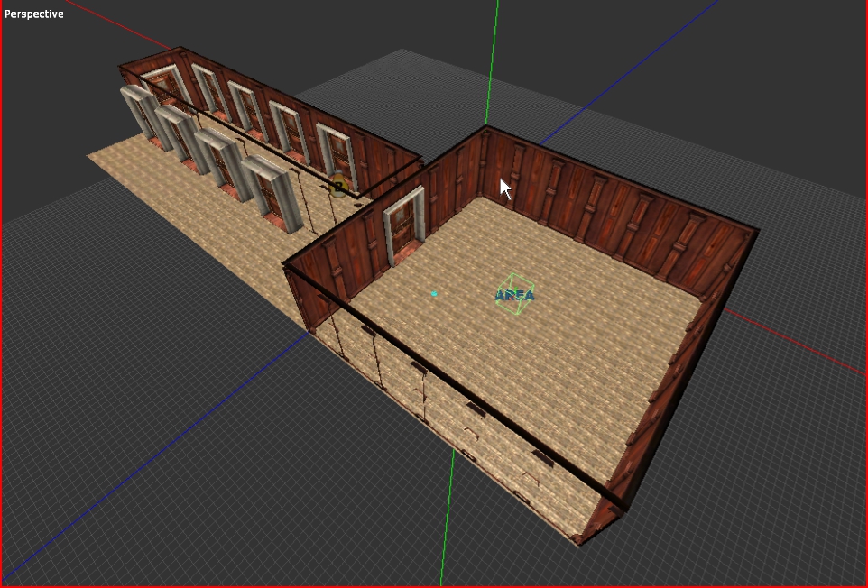
Task: Click the Perspective viewport label
Action: 34,14
